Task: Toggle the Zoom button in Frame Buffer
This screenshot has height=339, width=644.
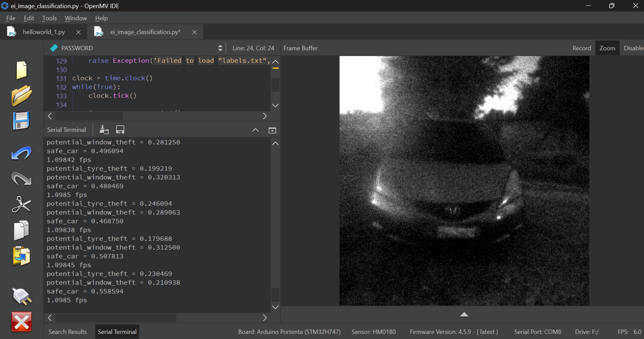Action: pyautogui.click(x=607, y=48)
